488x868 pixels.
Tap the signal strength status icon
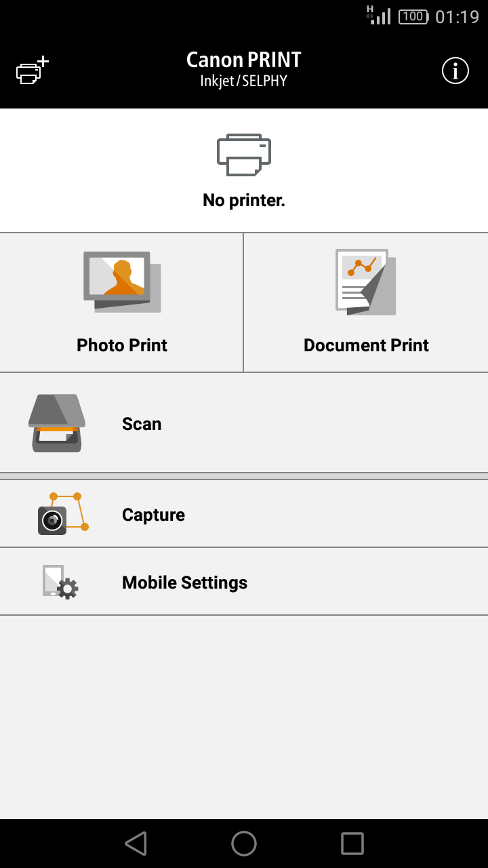point(380,16)
